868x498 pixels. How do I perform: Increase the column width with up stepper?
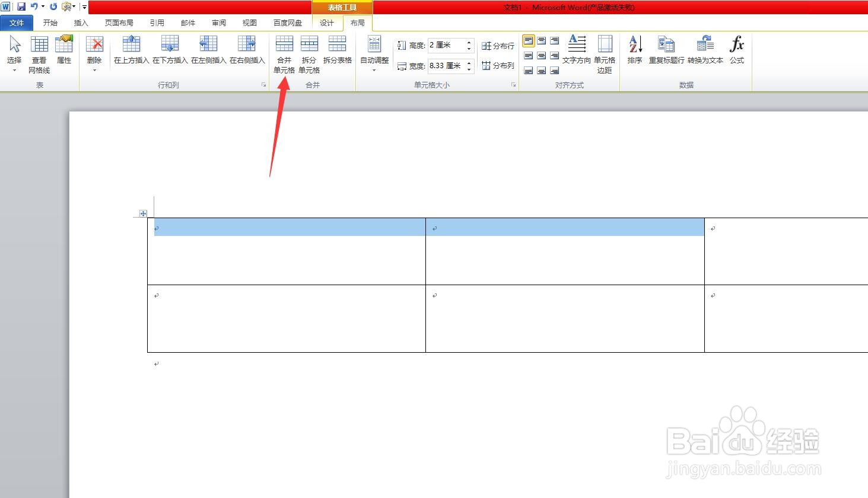coord(469,63)
